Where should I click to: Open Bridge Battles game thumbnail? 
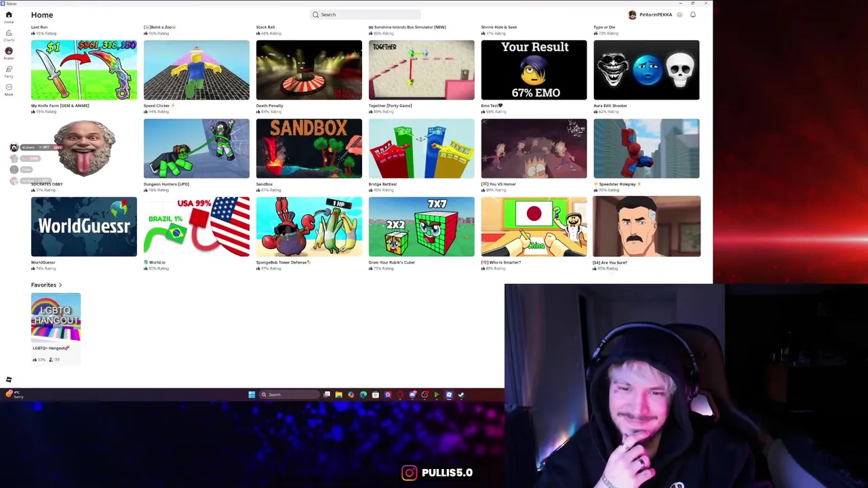point(422,148)
